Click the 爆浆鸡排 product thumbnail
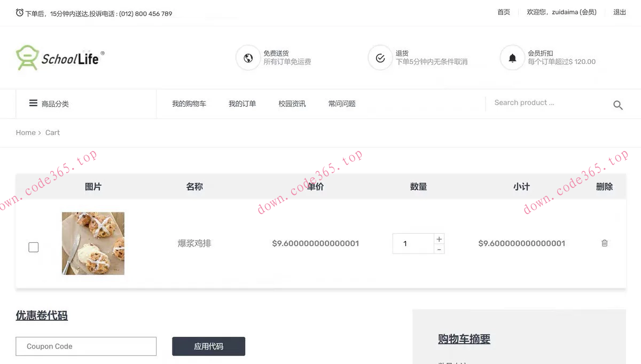This screenshot has height=364, width=641. pos(93,243)
